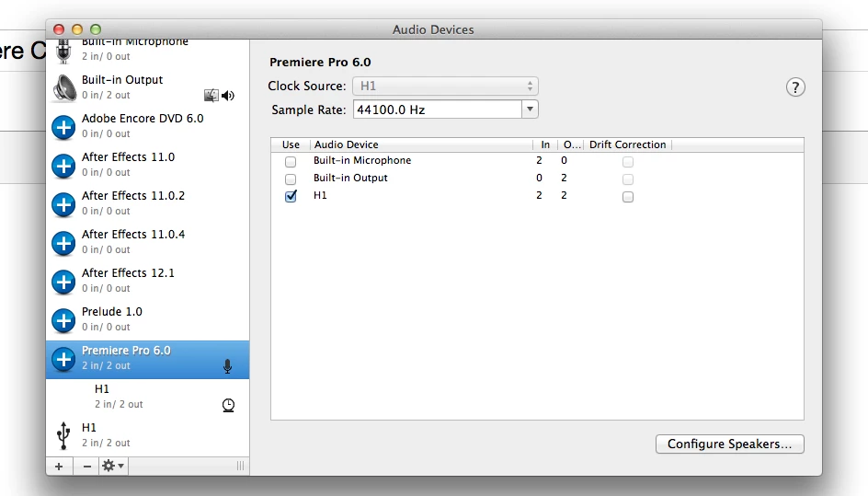Image resolution: width=868 pixels, height=496 pixels.
Task: Click the 44100.0 Hz sample rate field
Action: click(438, 110)
